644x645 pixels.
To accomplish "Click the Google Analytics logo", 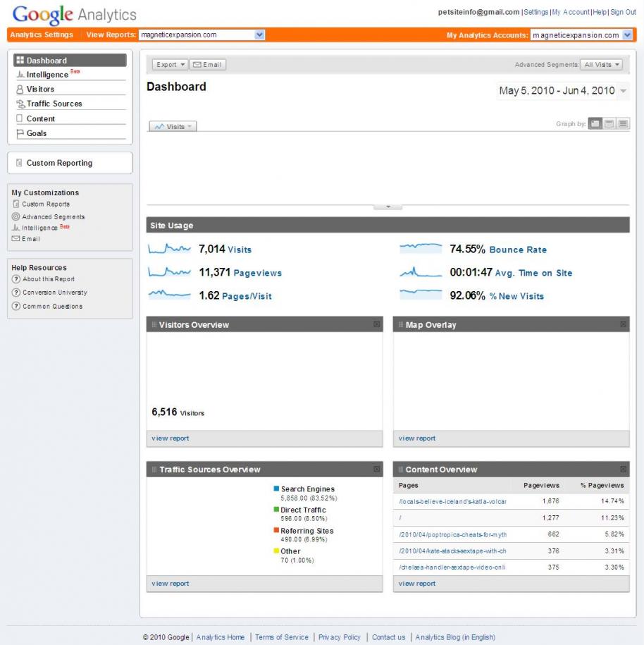I will click(x=75, y=15).
